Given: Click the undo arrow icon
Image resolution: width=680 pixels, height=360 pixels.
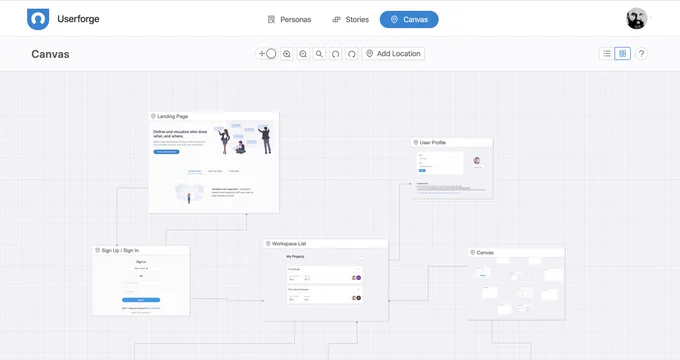Looking at the screenshot, I should click(335, 54).
